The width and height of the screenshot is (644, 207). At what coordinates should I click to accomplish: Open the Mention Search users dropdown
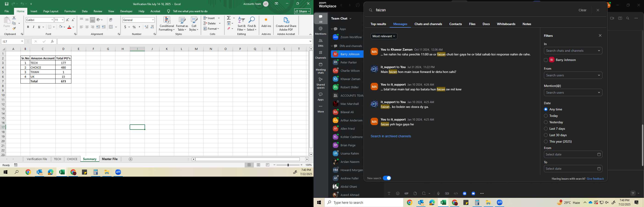573,92
